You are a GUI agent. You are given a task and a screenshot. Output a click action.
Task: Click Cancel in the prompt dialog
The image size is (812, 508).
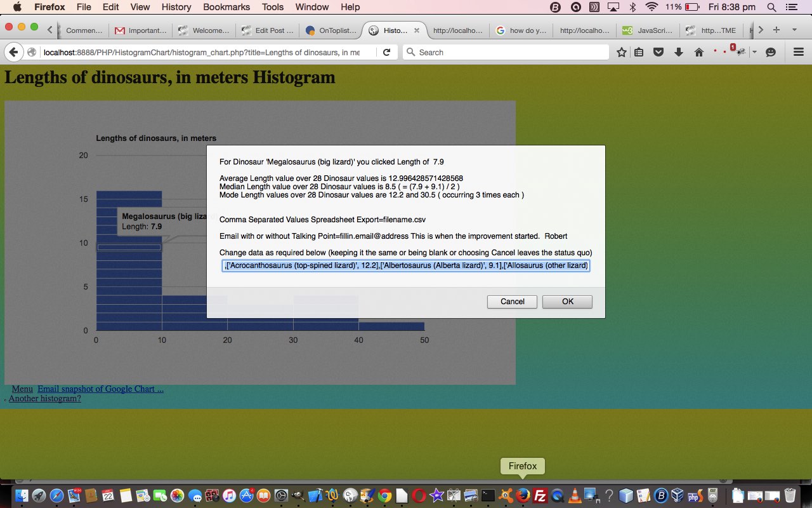(x=512, y=302)
